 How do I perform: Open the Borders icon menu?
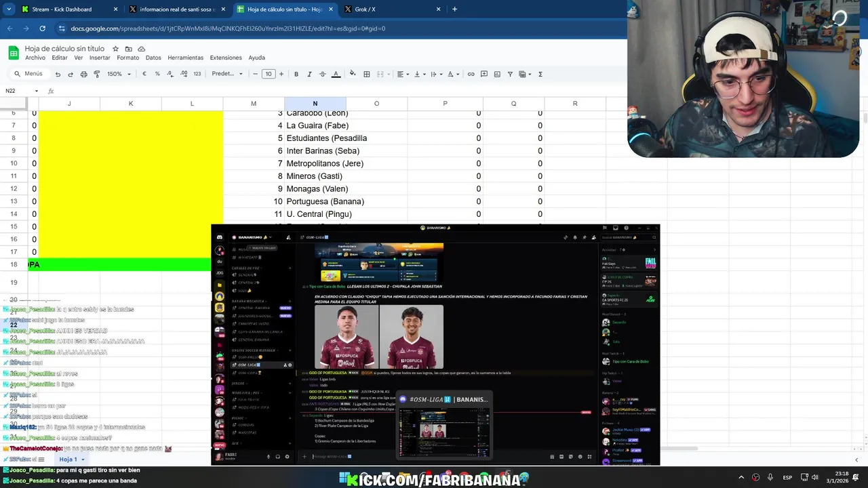[x=366, y=74]
